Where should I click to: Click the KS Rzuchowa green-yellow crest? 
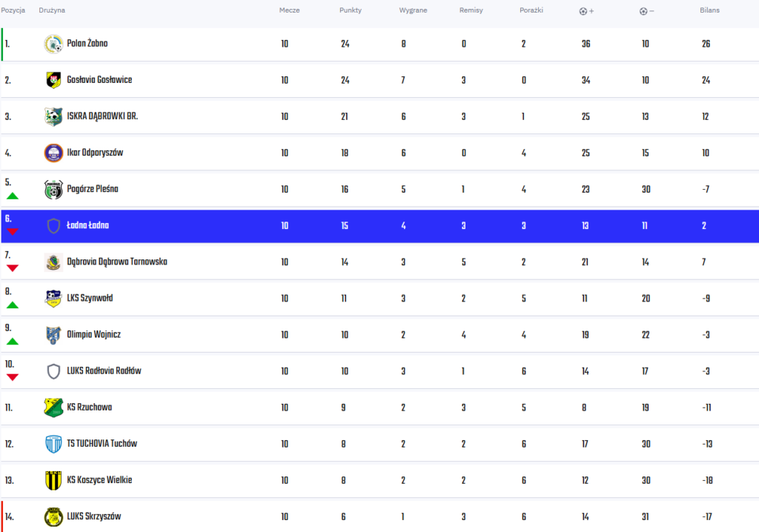coord(53,408)
